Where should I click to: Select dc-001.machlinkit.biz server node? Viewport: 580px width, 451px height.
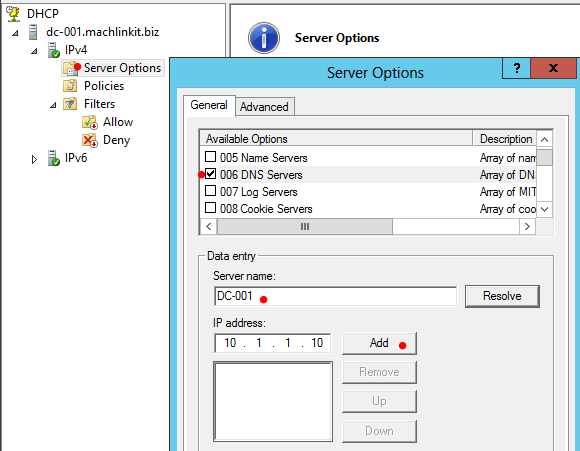pyautogui.click(x=102, y=32)
